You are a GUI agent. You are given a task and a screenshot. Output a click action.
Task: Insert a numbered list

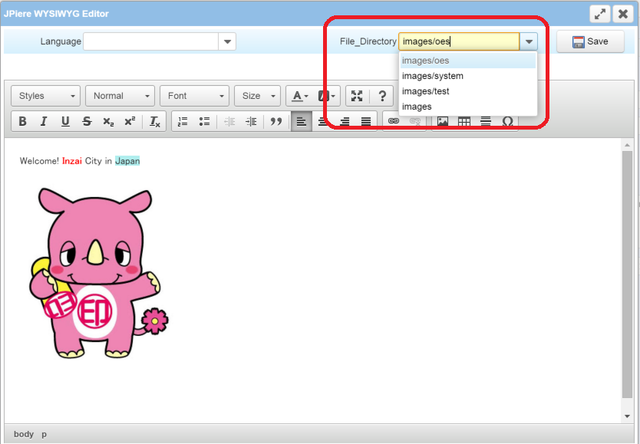[182, 121]
